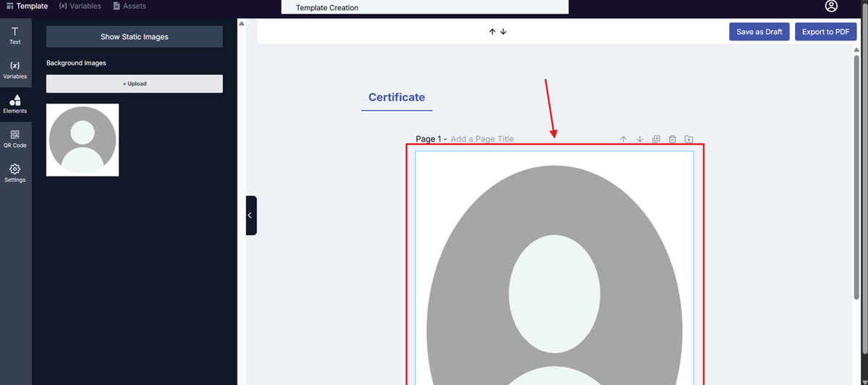Open the Settings gear in sidebar
Image resolution: width=868 pixels, height=385 pixels.
pyautogui.click(x=15, y=173)
